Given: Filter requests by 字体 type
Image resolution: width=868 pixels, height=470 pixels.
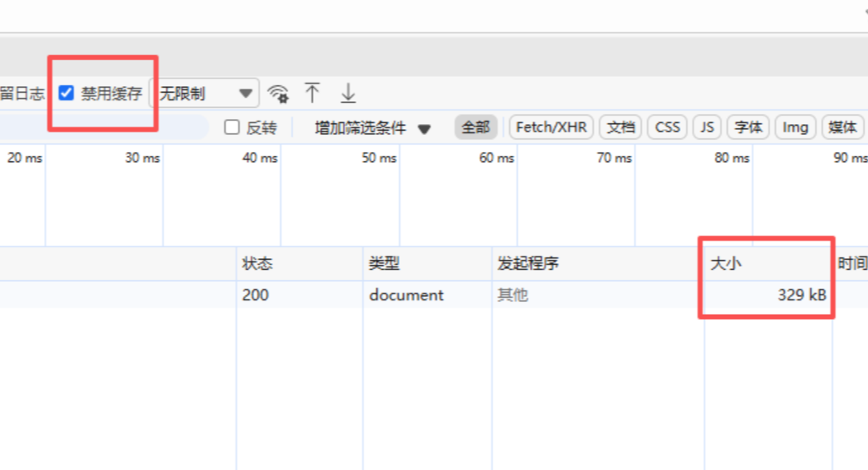Looking at the screenshot, I should click(x=748, y=127).
